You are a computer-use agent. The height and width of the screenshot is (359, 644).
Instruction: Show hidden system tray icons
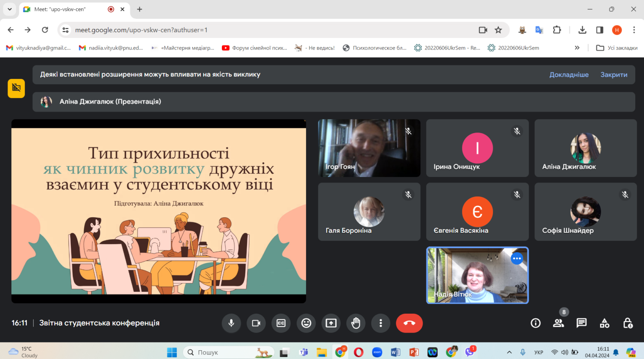[x=509, y=352]
